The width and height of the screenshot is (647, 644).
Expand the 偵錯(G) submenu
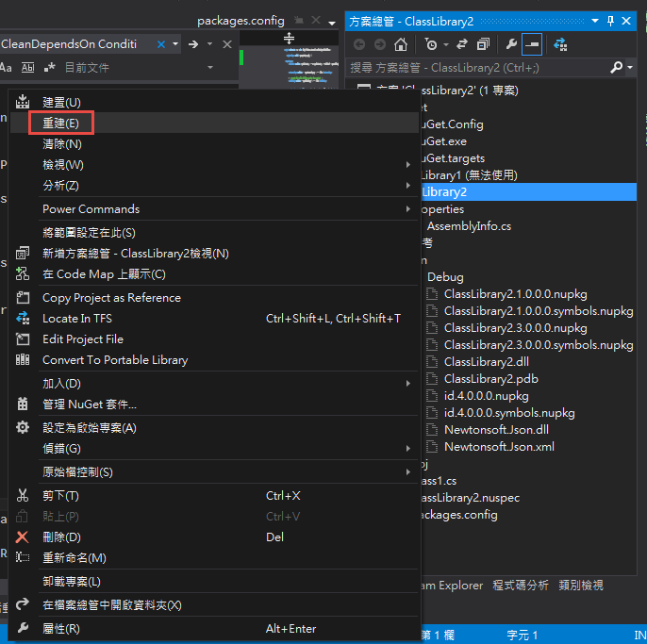click(x=215, y=449)
